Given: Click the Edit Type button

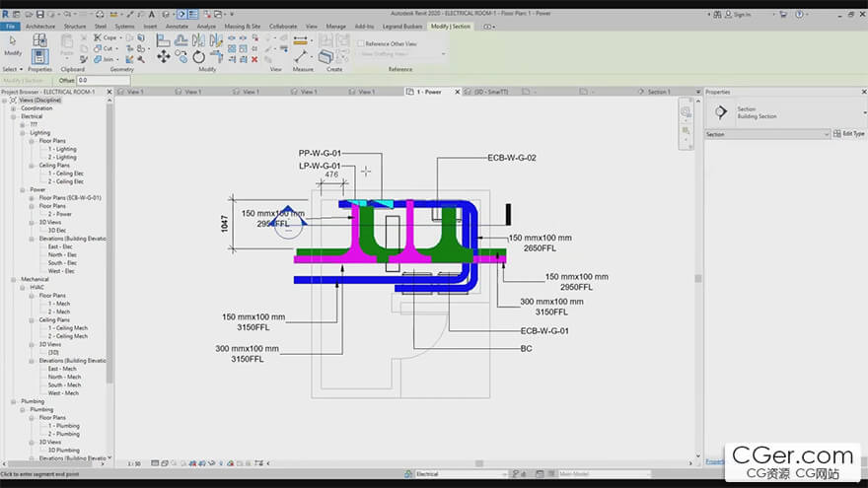Looking at the screenshot, I should [x=850, y=134].
